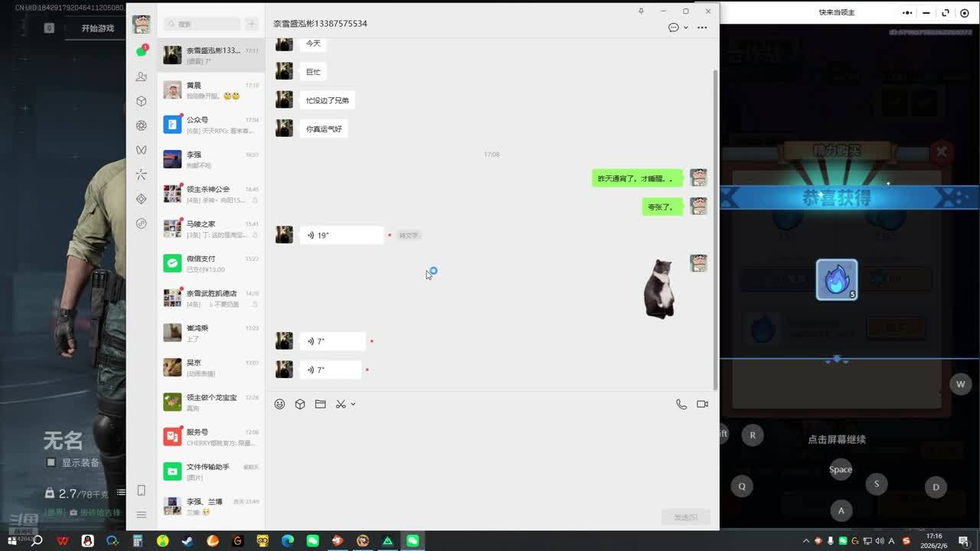Open the 公众号 conversation
This screenshot has width=980, height=551.
[211, 125]
